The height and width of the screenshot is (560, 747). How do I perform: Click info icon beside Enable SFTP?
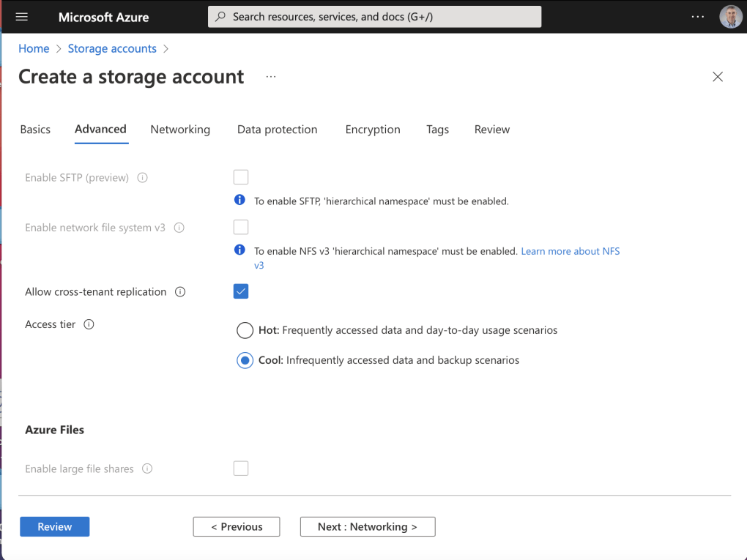tap(143, 178)
